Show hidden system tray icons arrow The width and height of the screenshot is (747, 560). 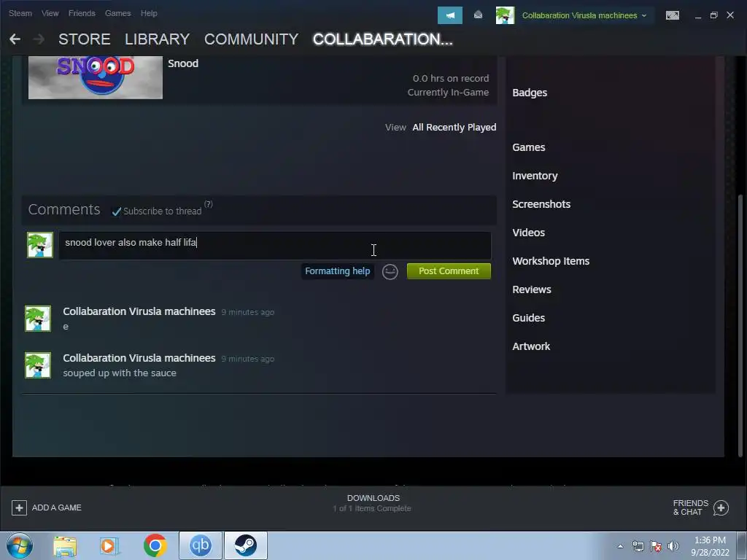(620, 546)
